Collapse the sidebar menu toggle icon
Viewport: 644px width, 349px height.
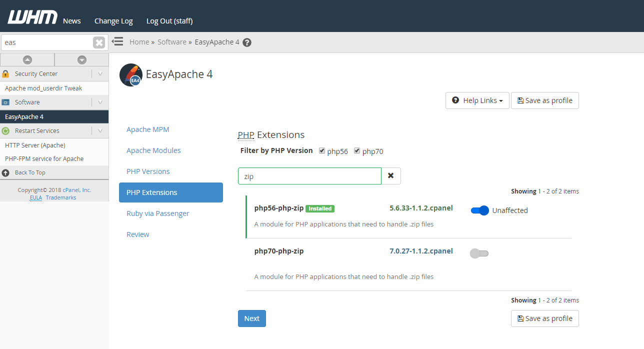click(117, 41)
